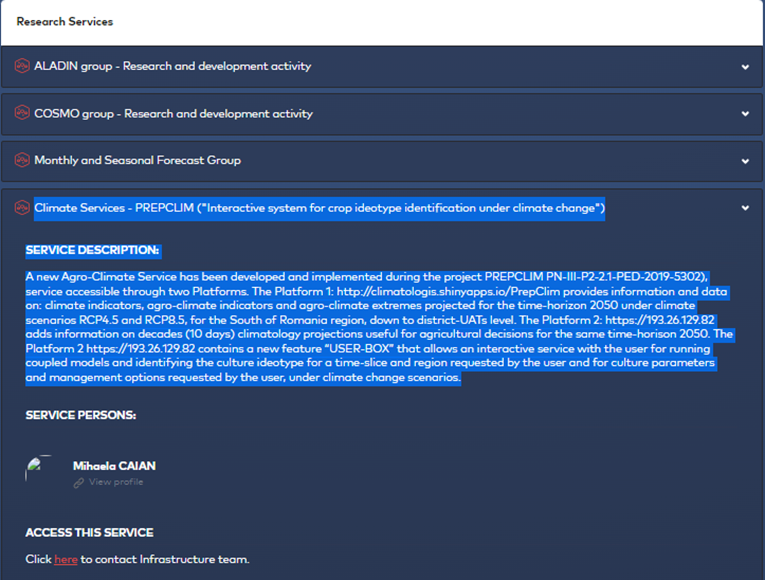
Task: Select Monthly and Seasonal Forecast Group title
Action: coord(138,160)
